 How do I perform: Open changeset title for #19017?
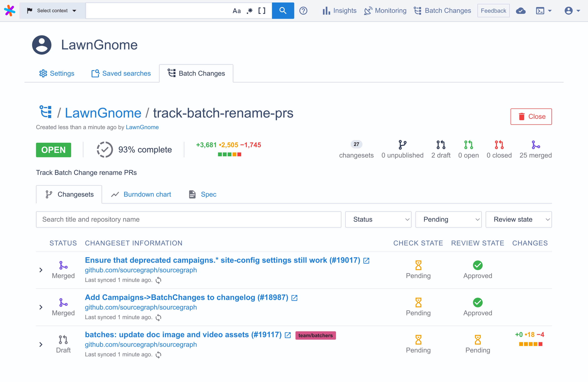(x=222, y=260)
